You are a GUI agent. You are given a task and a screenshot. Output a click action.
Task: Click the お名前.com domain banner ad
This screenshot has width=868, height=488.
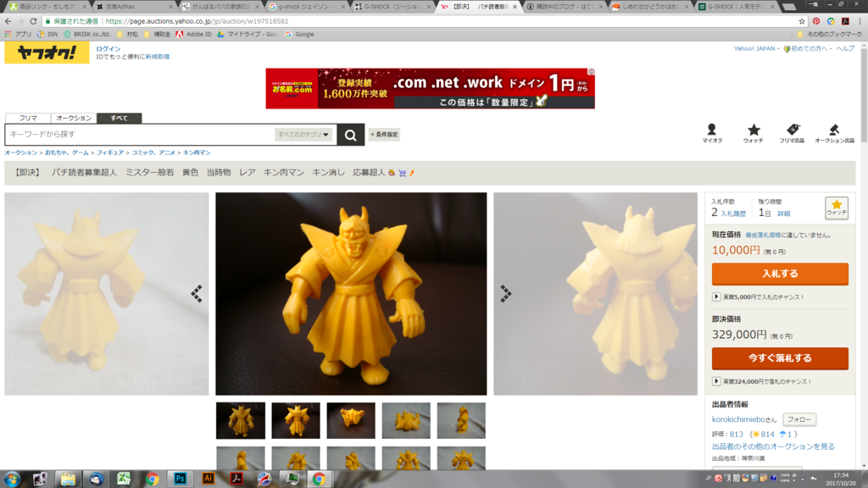pyautogui.click(x=430, y=88)
